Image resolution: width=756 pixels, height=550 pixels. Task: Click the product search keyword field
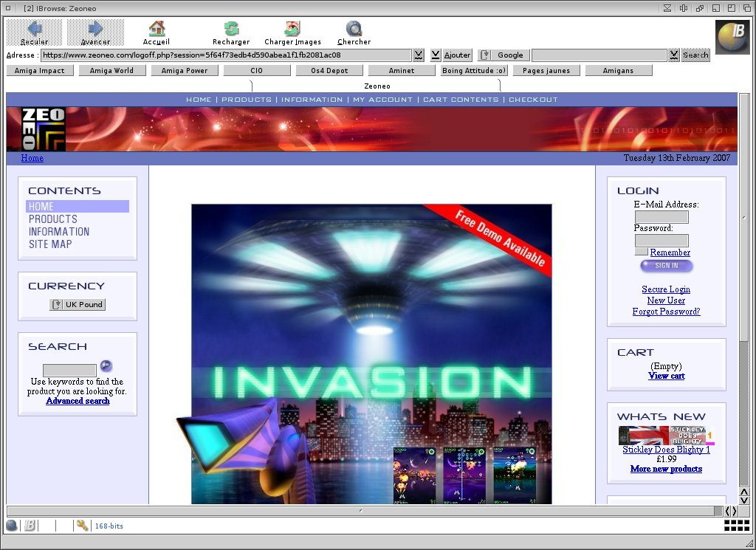click(70, 370)
